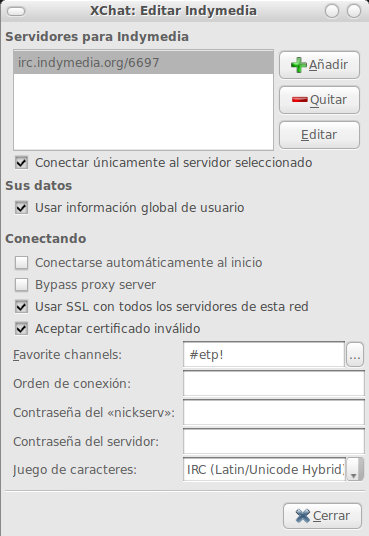Select irc.indymedia.org/6697 server entry

tap(144, 63)
